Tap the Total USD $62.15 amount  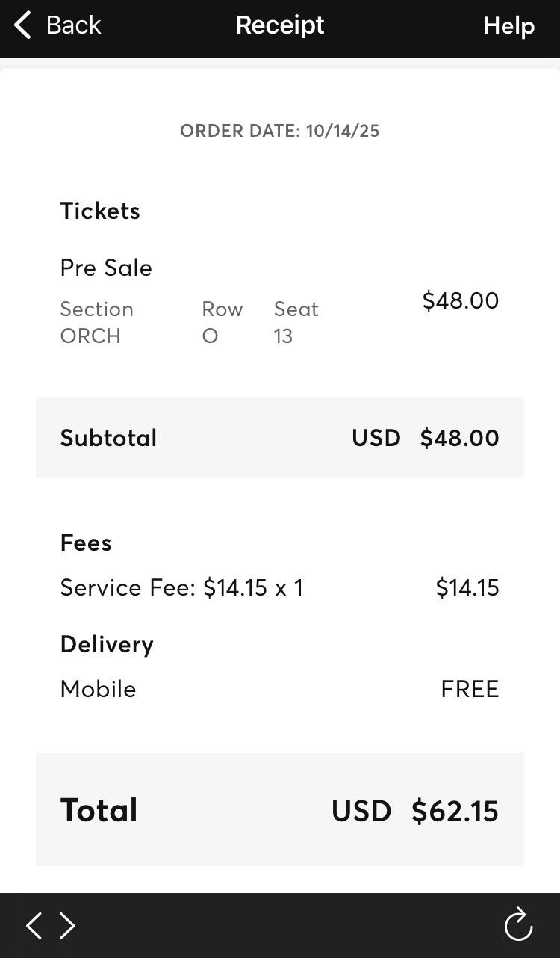coord(415,811)
